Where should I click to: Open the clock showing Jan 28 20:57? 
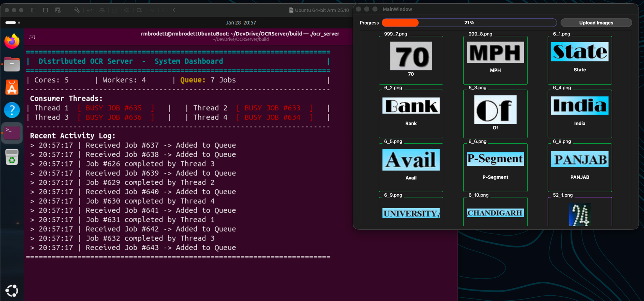click(x=241, y=23)
